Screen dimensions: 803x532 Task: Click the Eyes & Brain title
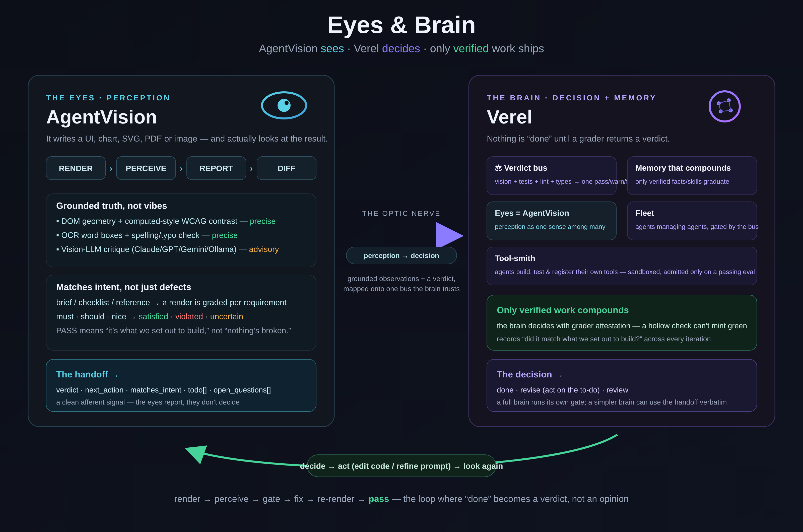tap(401, 25)
